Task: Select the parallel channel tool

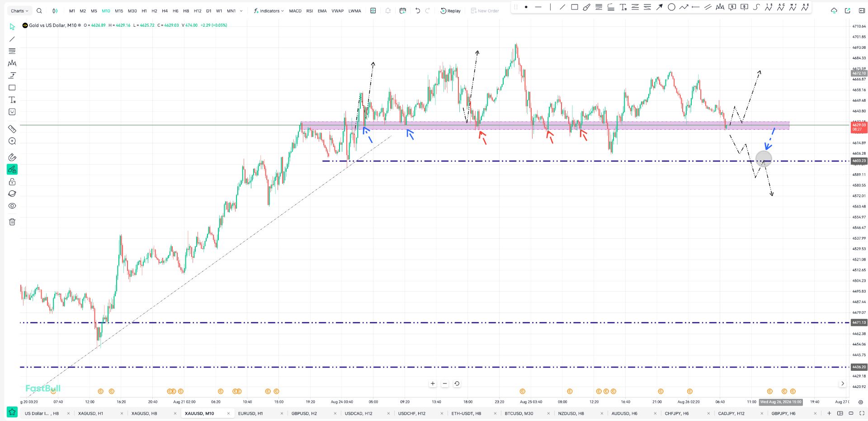Action: coord(708,7)
